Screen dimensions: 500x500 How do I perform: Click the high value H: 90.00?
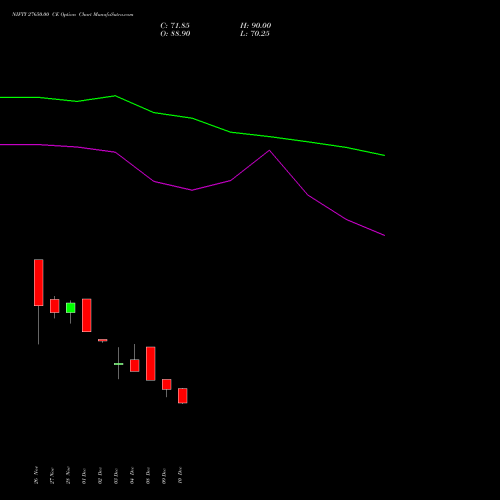click(256, 26)
